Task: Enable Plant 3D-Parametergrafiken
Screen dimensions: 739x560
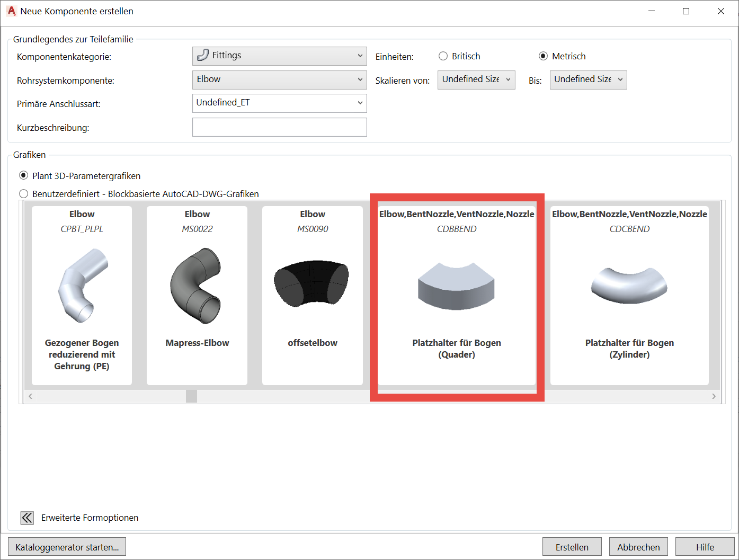Action: (23, 175)
